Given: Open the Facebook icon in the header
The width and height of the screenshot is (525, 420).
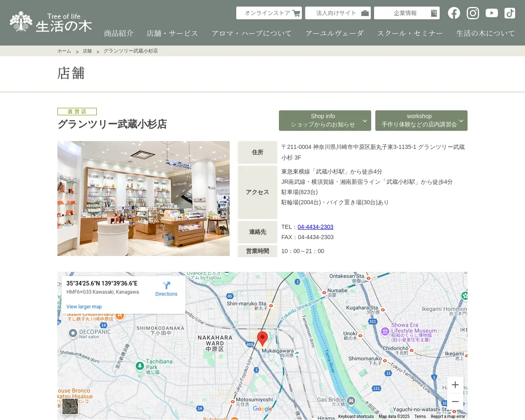Looking at the screenshot, I should [454, 13].
